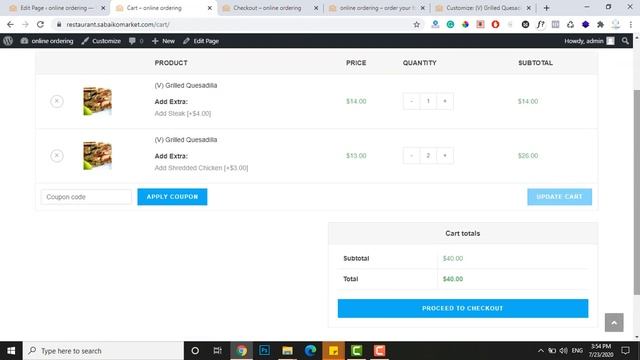640x360 pixels.
Task: Click the taskbar search box
Action: tap(103, 351)
